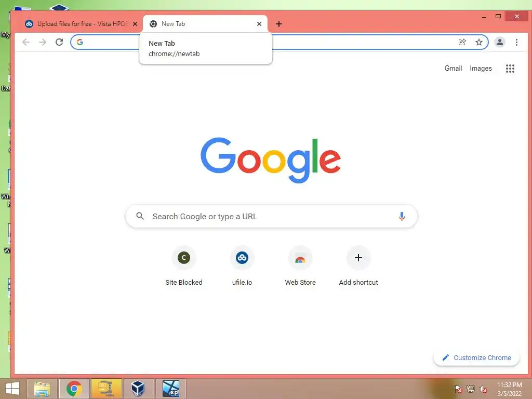Start voice search with the microphone
The height and width of the screenshot is (399, 532).
402,216
